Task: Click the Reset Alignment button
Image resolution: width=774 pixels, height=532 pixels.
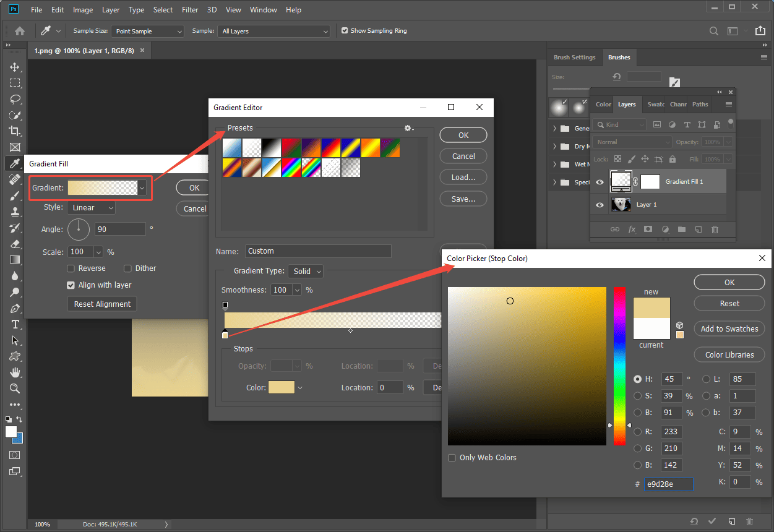Action: pos(101,304)
